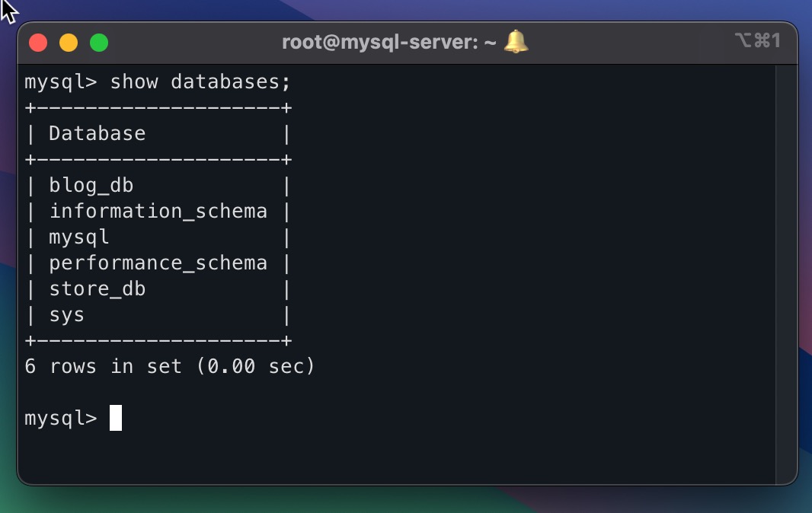The width and height of the screenshot is (812, 513).
Task: Select the mysql database entry
Action: (x=78, y=237)
